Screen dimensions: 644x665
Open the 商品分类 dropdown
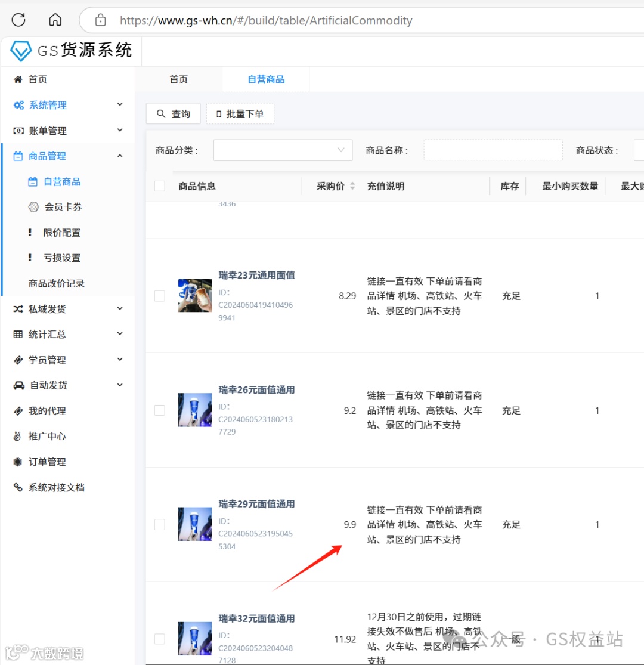[x=283, y=150]
